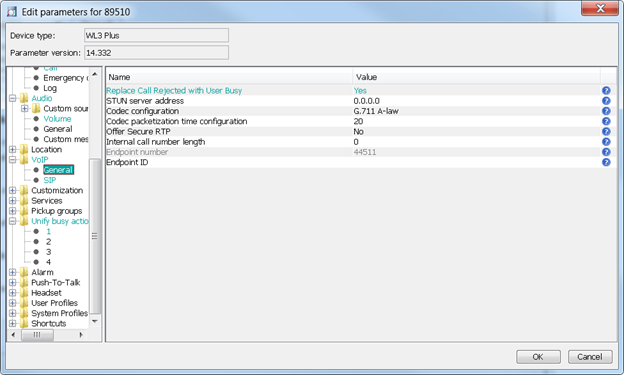Edit the Offer Secure RTP value No
Image resolution: width=624 pixels, height=375 pixels.
tap(476, 131)
